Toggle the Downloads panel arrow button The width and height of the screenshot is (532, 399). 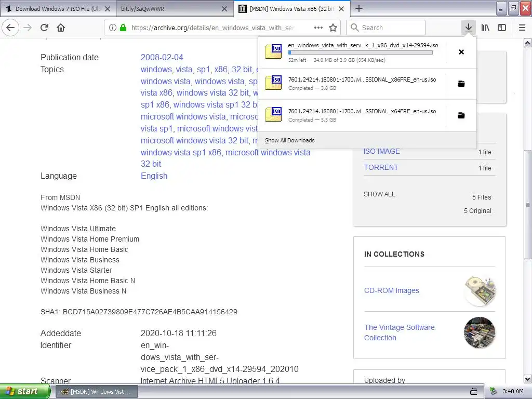pos(468,28)
